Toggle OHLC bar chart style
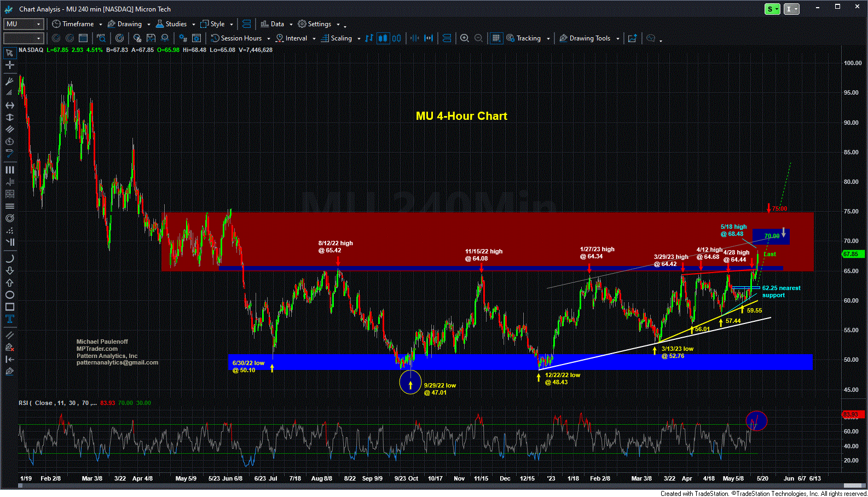 [x=369, y=38]
